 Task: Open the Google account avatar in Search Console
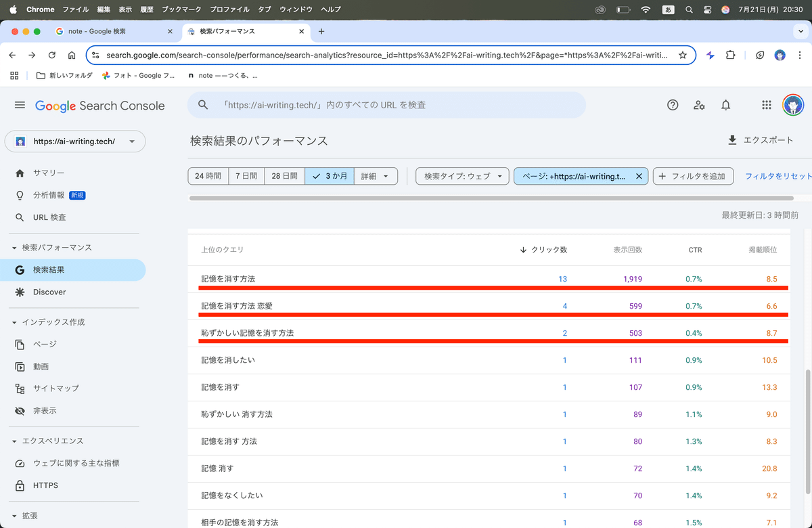point(793,105)
